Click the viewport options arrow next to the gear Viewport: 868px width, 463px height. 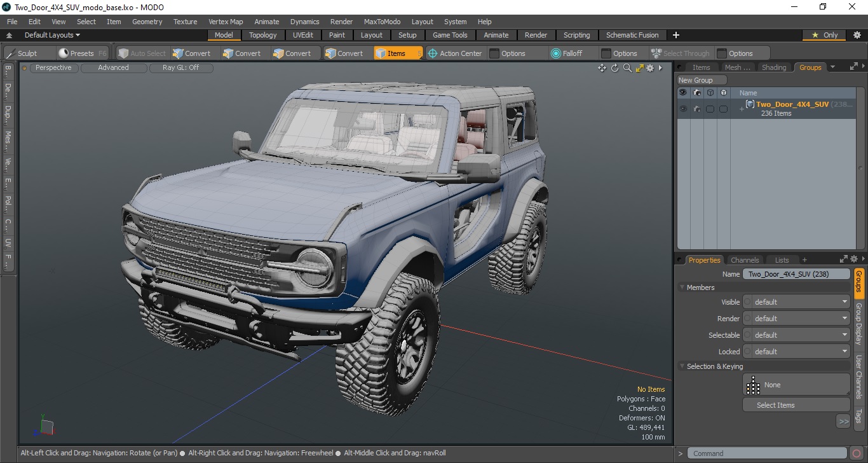pos(660,68)
